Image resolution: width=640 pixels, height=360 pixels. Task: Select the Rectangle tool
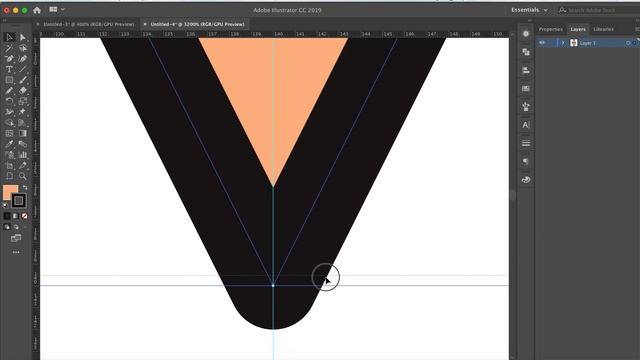tap(9, 80)
